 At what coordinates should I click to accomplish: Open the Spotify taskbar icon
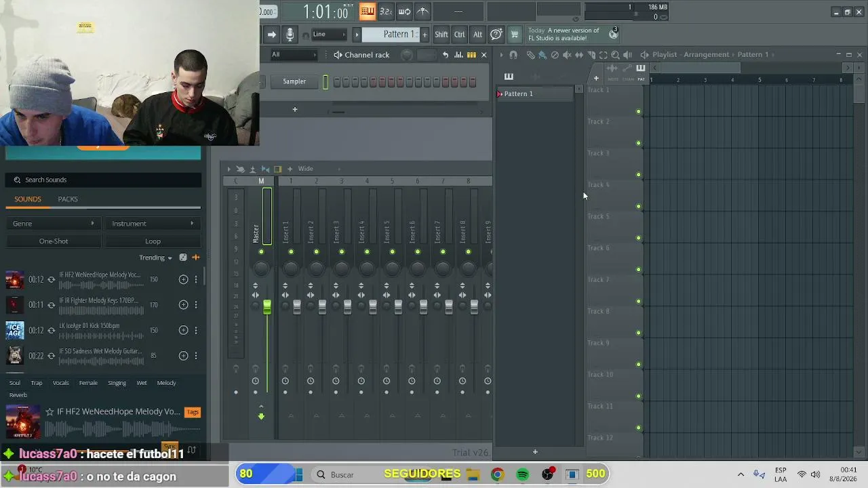[522, 474]
